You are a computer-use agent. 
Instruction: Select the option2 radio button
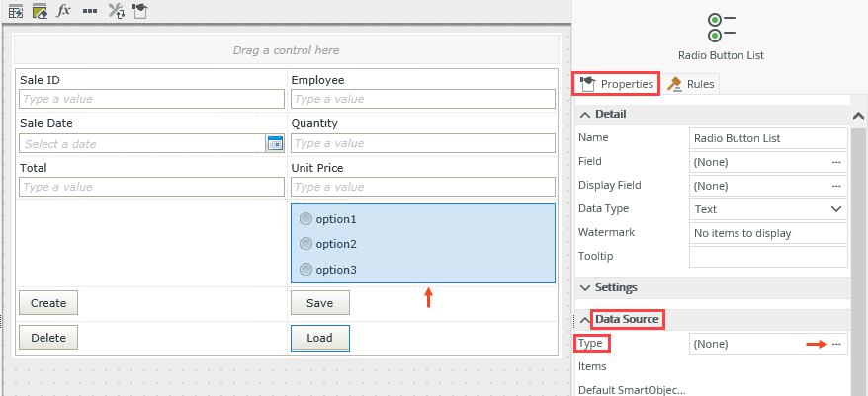[x=306, y=244]
